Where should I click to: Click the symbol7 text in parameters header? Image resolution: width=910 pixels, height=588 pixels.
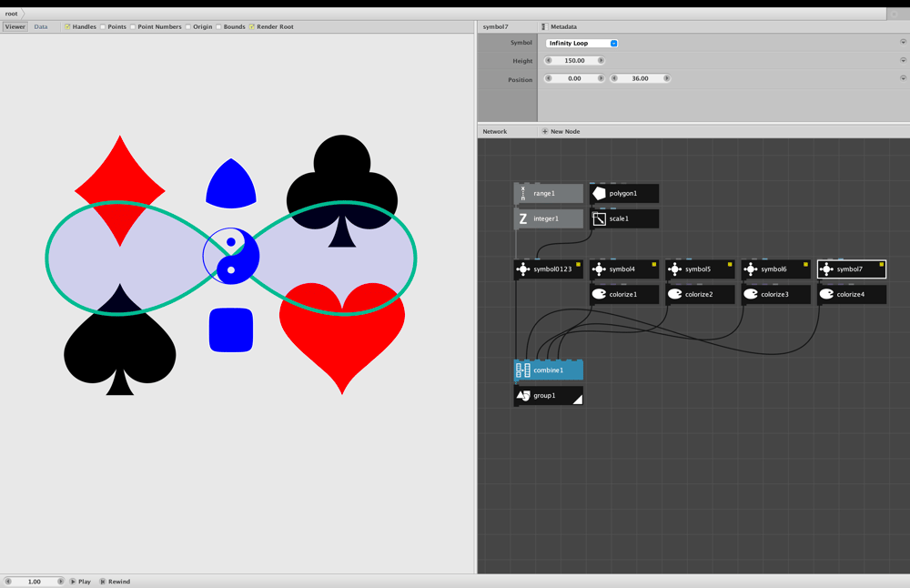tap(496, 26)
